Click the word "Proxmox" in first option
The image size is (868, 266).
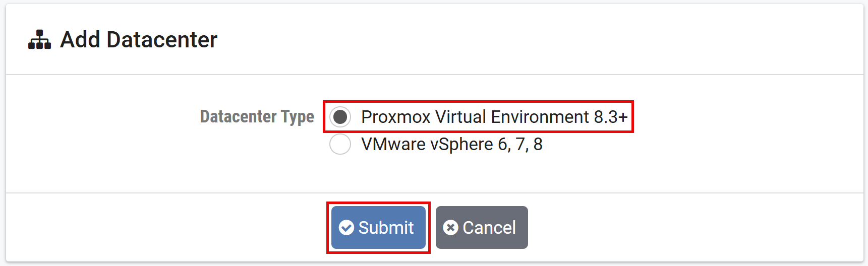pyautogui.click(x=396, y=117)
